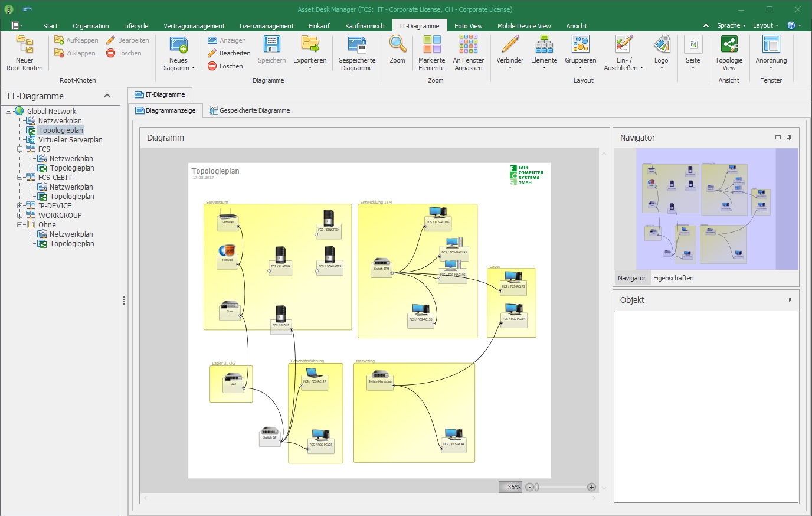
Task: Collapse the Global Network tree node
Action: point(9,111)
